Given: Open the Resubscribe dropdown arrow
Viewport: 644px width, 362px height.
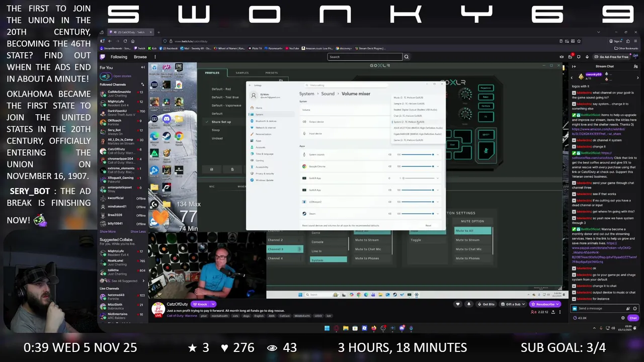Looking at the screenshot, I should click(558, 304).
